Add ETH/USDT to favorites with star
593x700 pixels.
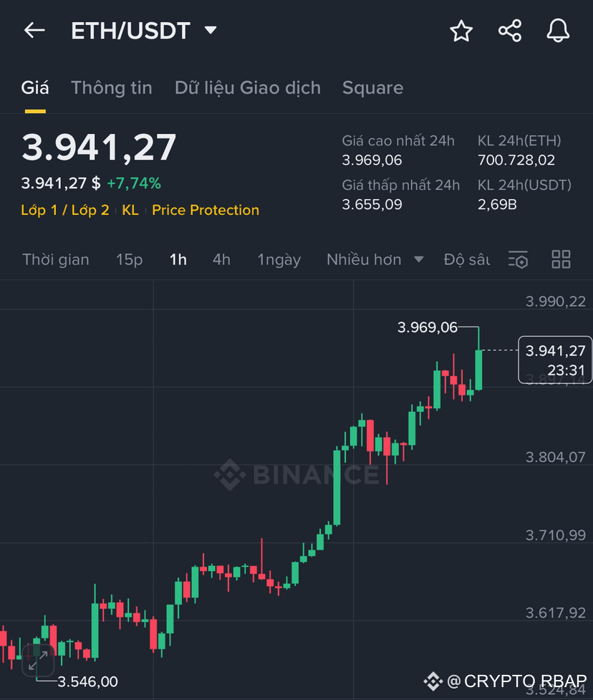point(461,31)
